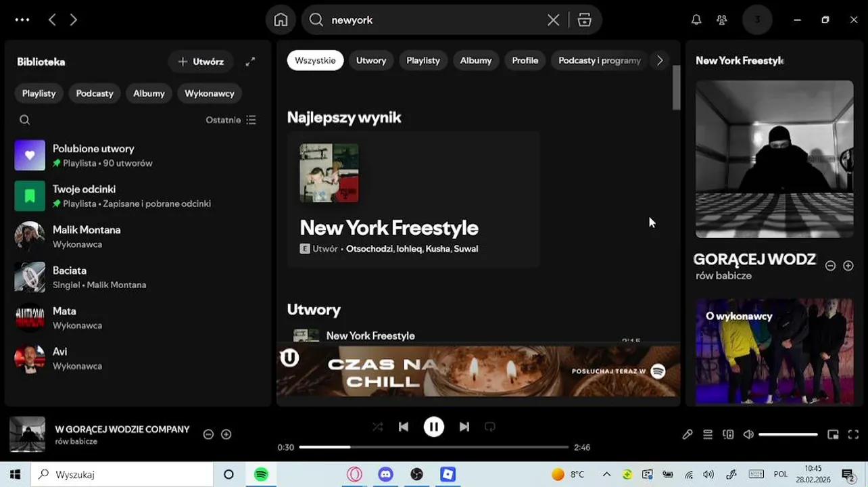868x487 pixels.
Task: Open the O wykonawcy artist card
Action: tap(775, 352)
